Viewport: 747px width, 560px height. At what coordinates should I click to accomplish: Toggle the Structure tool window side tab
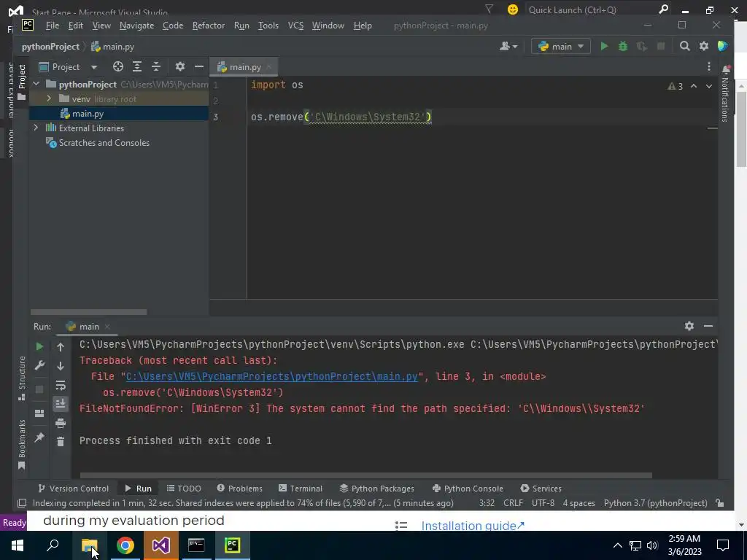pos(21,378)
